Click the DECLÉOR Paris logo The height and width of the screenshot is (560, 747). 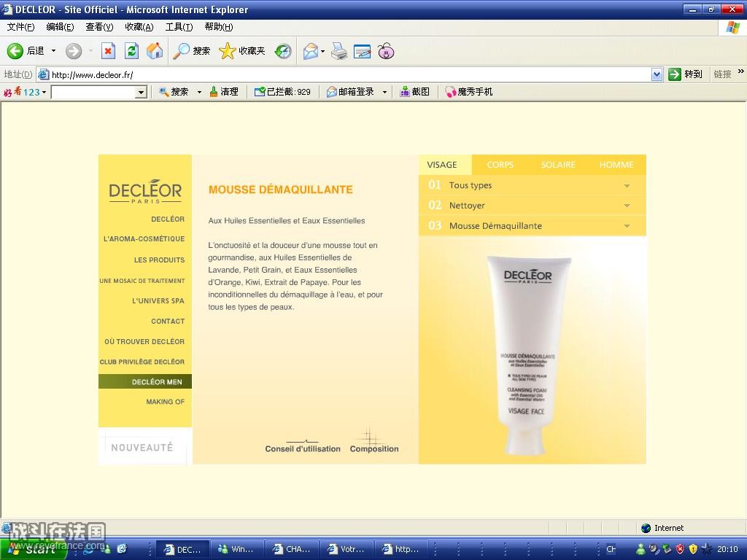tap(145, 192)
